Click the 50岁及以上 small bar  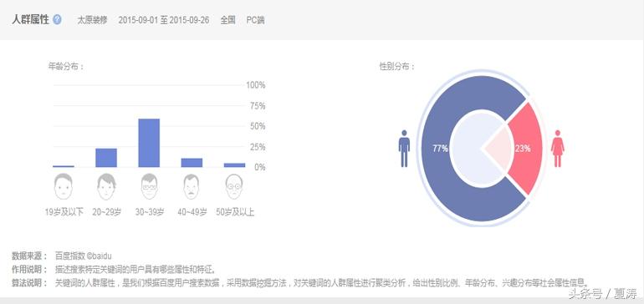coord(234,165)
